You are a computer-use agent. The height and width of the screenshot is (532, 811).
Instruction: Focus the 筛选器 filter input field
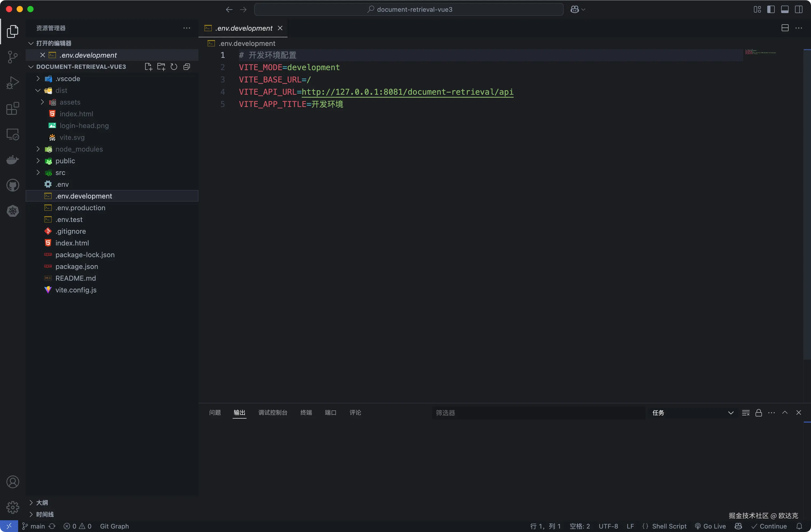538,413
